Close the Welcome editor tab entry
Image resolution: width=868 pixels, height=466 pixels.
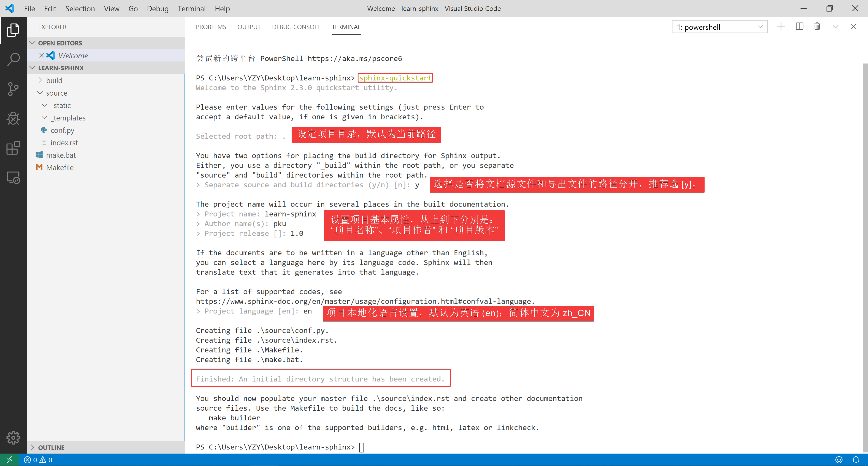pos(41,55)
